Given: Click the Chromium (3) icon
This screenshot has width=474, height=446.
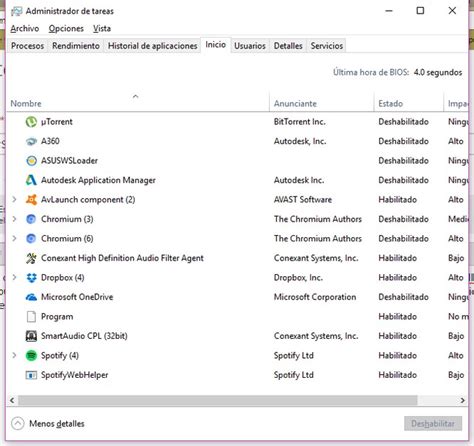Looking at the screenshot, I should point(31,219).
